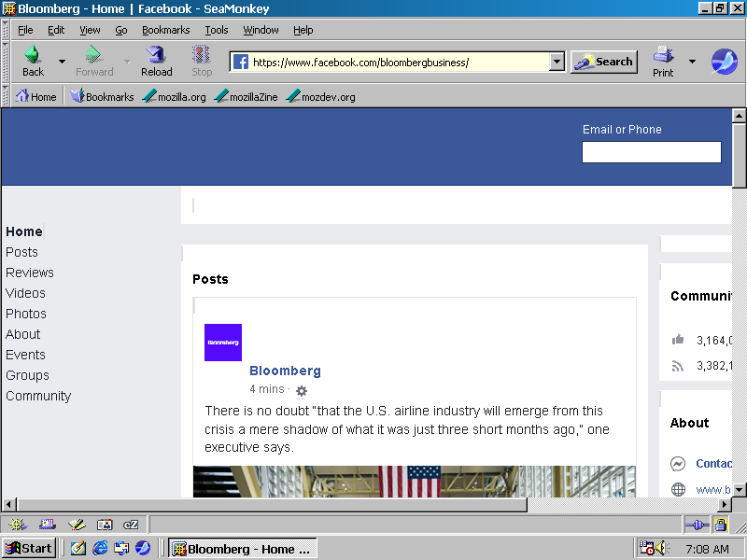Expand the address bar URL dropdown
Image resolution: width=747 pixels, height=560 pixels.
click(x=557, y=62)
